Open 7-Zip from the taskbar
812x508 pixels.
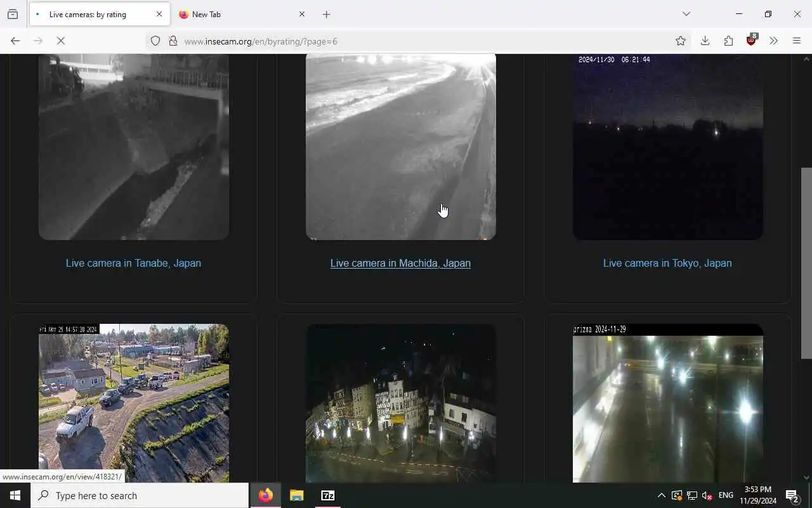328,495
